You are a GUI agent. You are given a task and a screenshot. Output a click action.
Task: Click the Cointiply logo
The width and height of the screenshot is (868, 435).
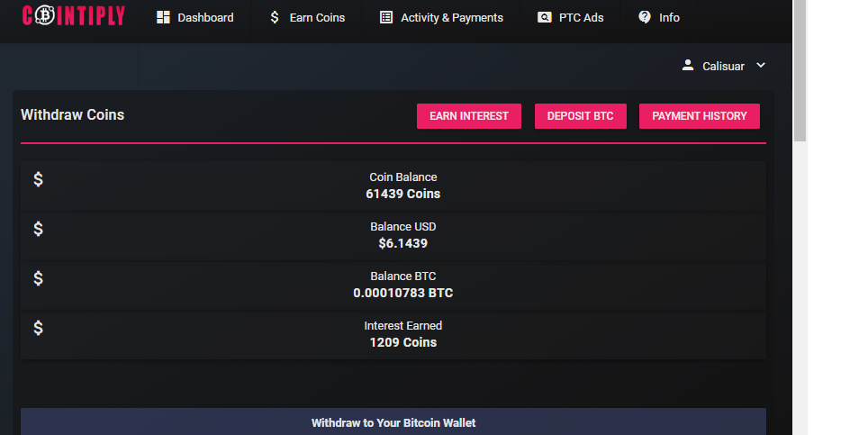[x=73, y=15]
